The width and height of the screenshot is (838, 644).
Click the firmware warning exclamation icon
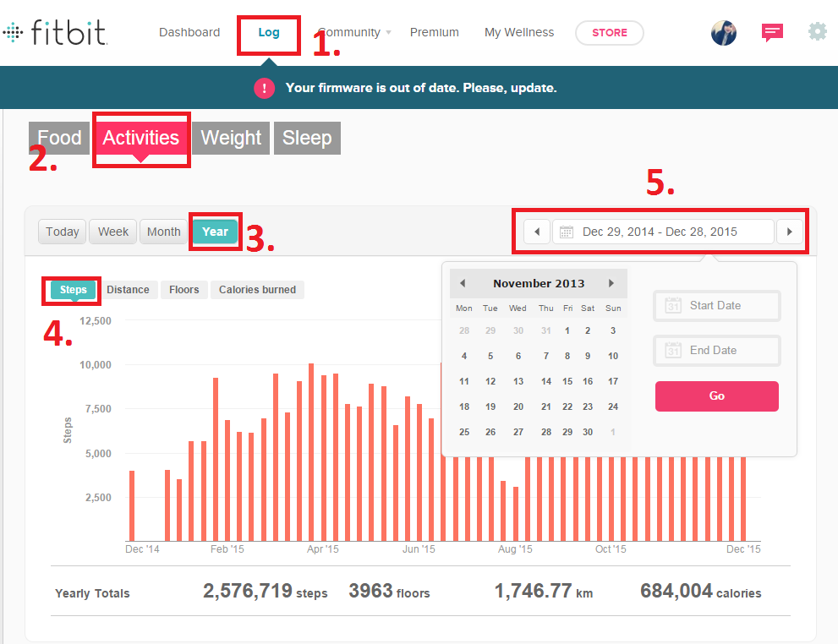264,88
